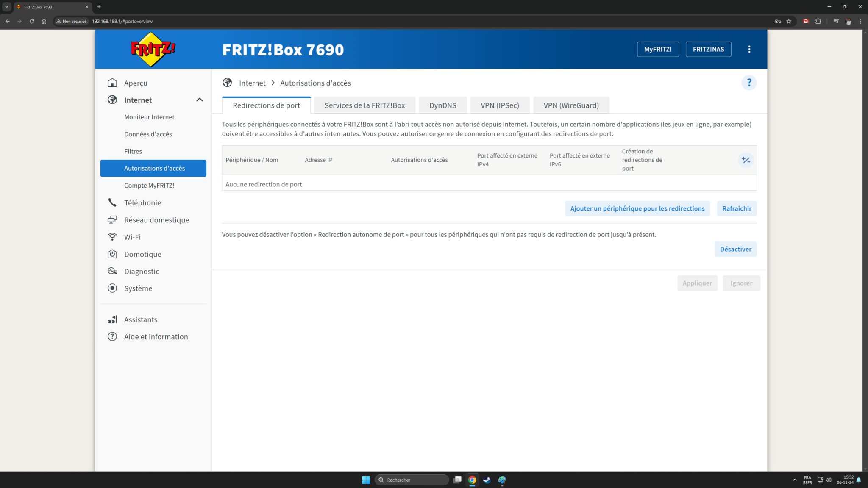
Task: Click the MyFRITZ! header button
Action: [x=658, y=49]
